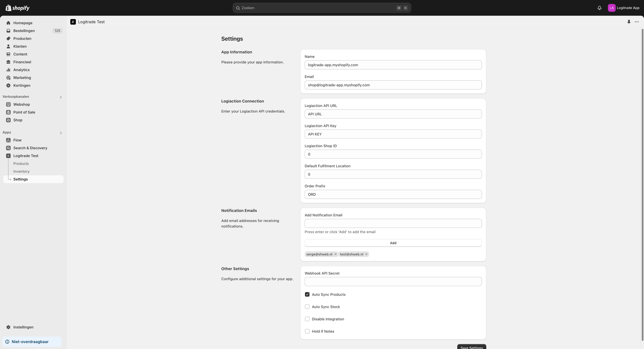Click the Kortingen discount icon
Image resolution: width=644 pixels, height=349 pixels.
pyautogui.click(x=8, y=86)
